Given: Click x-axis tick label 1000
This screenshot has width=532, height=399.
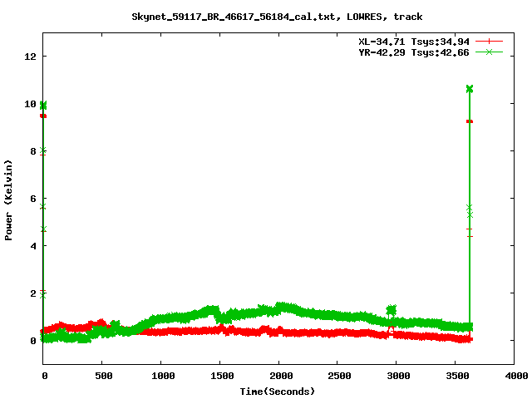Looking at the screenshot, I should (x=163, y=376).
